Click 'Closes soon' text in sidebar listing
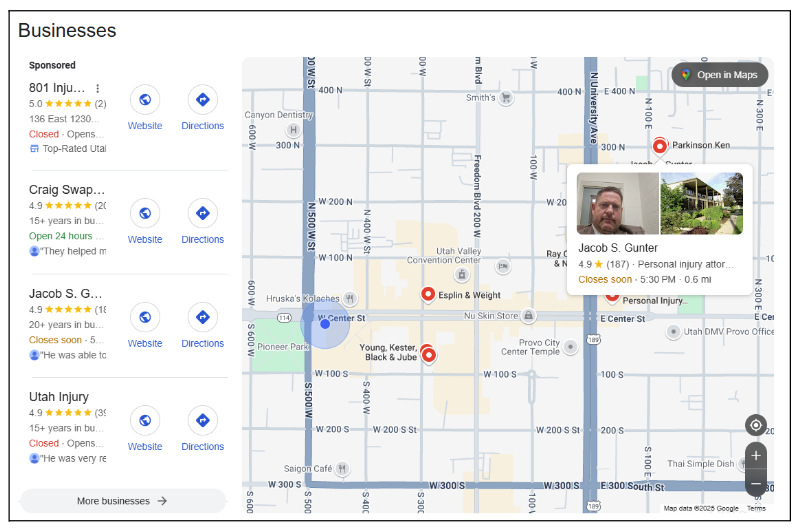Viewport: 803px width, 530px height. [x=55, y=340]
